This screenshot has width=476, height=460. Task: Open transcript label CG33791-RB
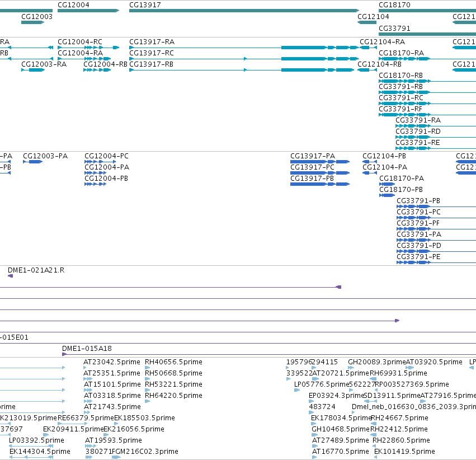pos(400,87)
